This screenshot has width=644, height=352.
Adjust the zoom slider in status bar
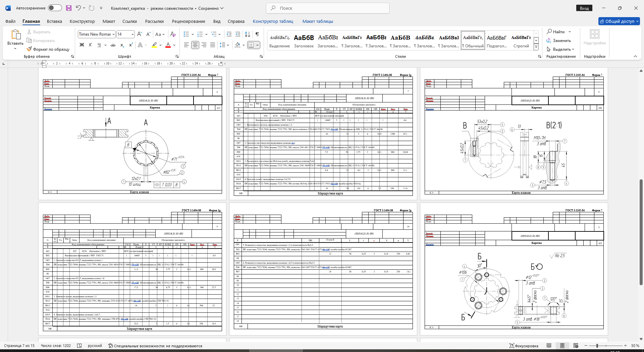point(597,346)
